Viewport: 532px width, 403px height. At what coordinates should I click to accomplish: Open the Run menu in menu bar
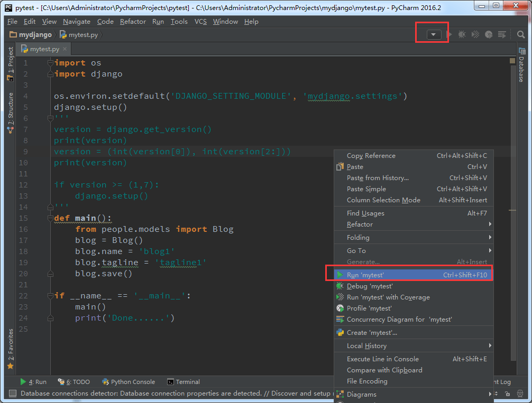tap(158, 21)
